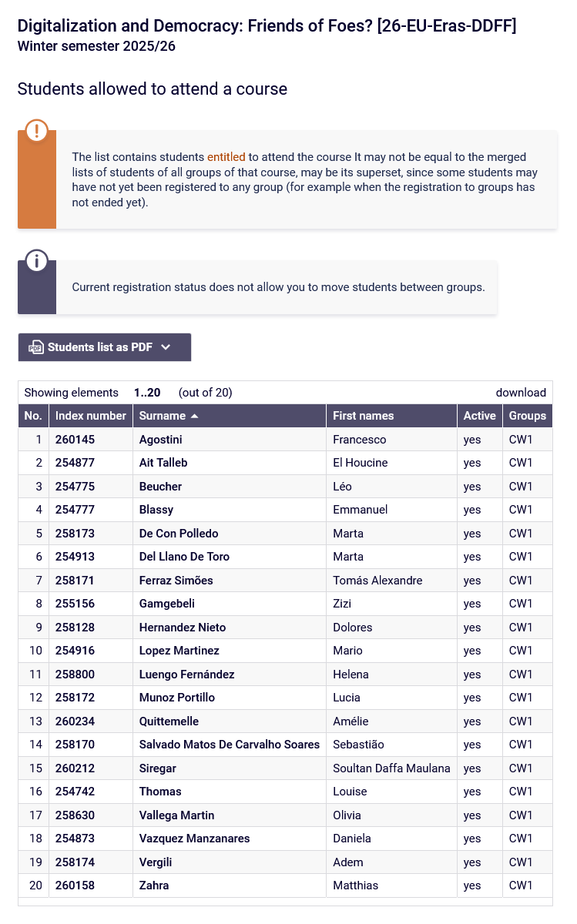Select first name Soultan Daffa Maulana
The height and width of the screenshot is (924, 577).
pos(391,768)
